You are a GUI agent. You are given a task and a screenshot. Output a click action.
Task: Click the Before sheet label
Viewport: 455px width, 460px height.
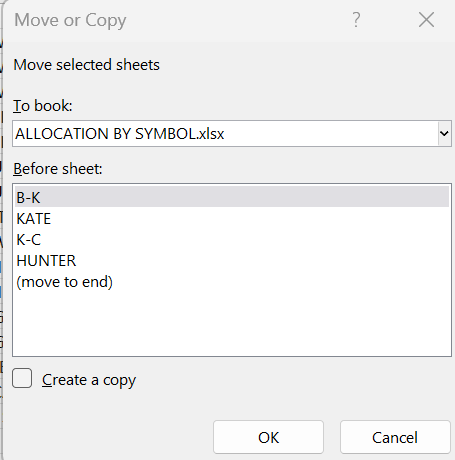[58, 169]
